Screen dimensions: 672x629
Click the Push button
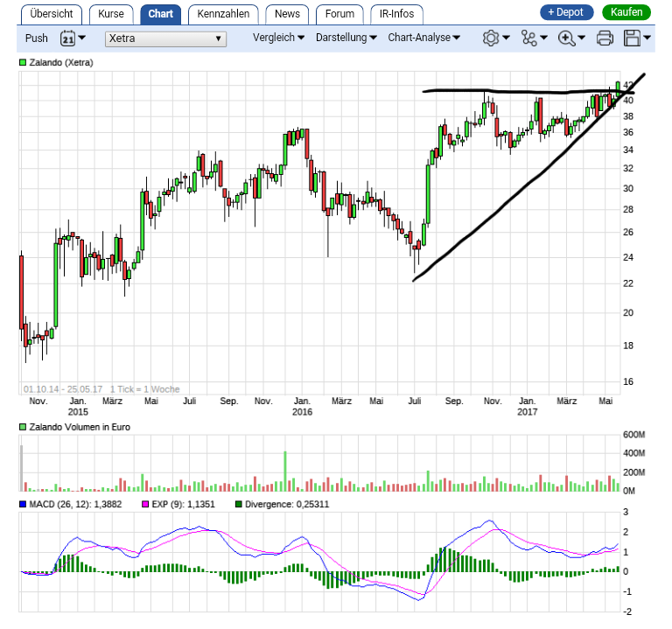[x=37, y=38]
